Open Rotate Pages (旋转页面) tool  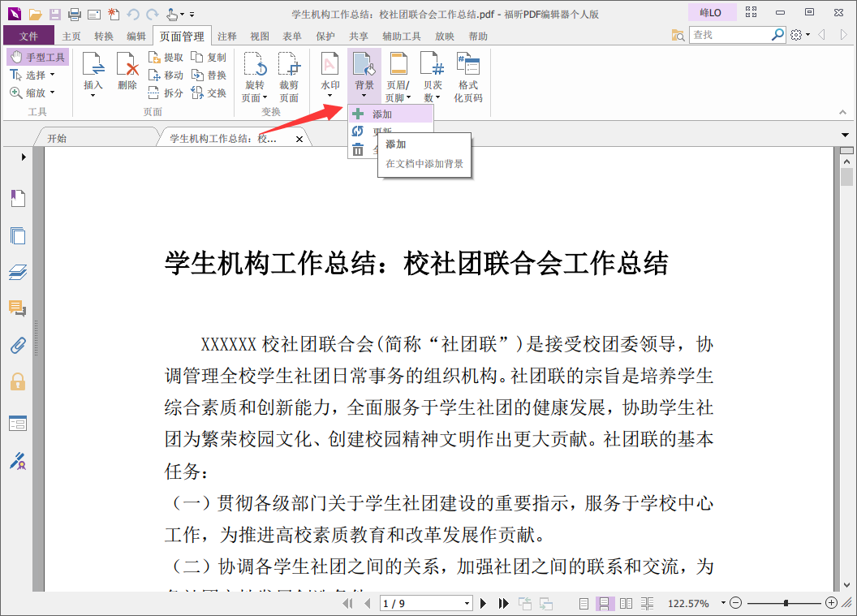(255, 77)
